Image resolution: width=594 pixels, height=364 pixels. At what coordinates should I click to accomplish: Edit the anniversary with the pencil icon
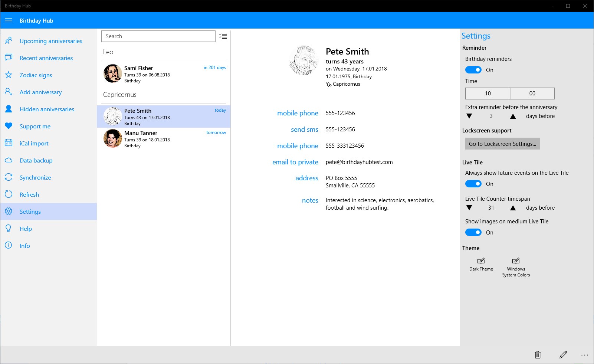tap(563, 355)
